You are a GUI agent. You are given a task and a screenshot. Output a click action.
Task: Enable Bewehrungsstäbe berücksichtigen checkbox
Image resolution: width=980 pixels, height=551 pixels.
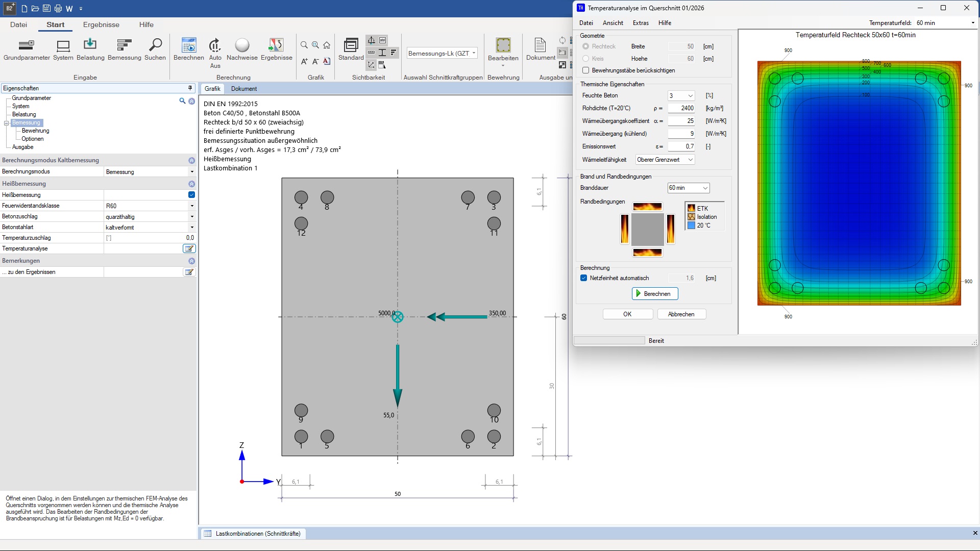point(586,70)
